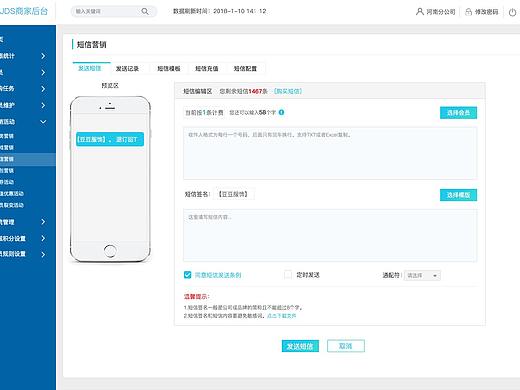Viewport: 520px width, 390px height.
Task: Click the blue 发送短信 submit button
Action: (x=300, y=346)
